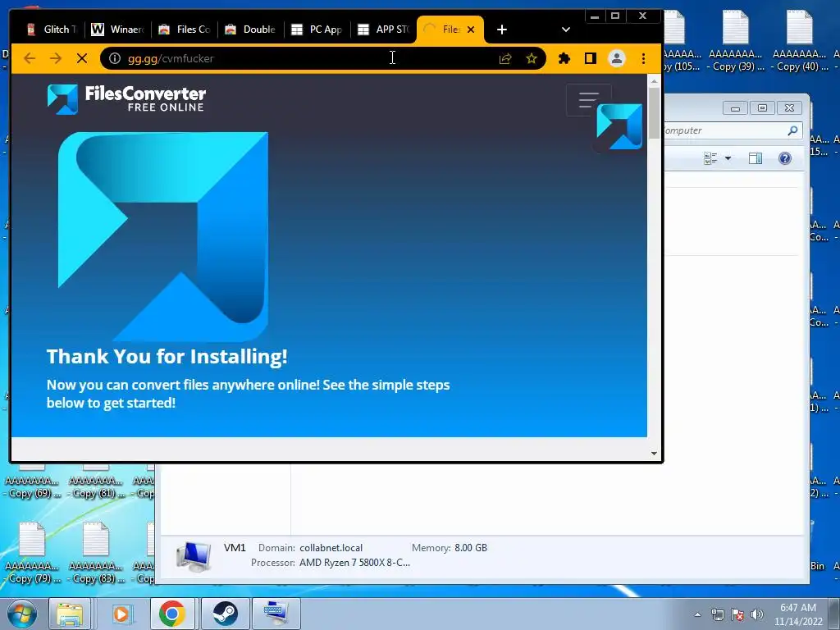
Task: Click the page scrollbar up arrow
Action: tap(654, 81)
